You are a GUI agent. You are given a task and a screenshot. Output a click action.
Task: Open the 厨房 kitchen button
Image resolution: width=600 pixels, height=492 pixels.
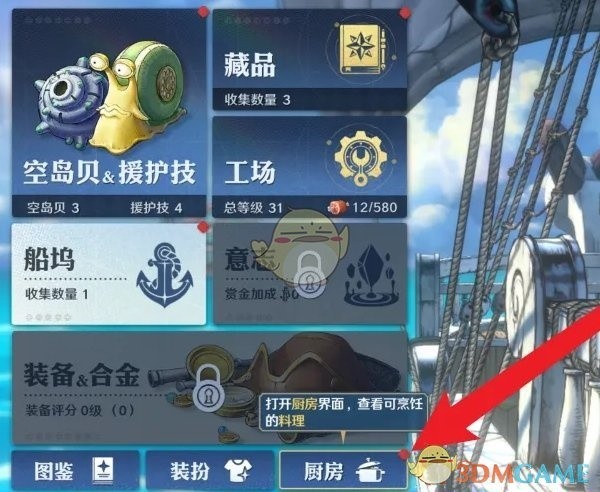pyautogui.click(x=343, y=470)
